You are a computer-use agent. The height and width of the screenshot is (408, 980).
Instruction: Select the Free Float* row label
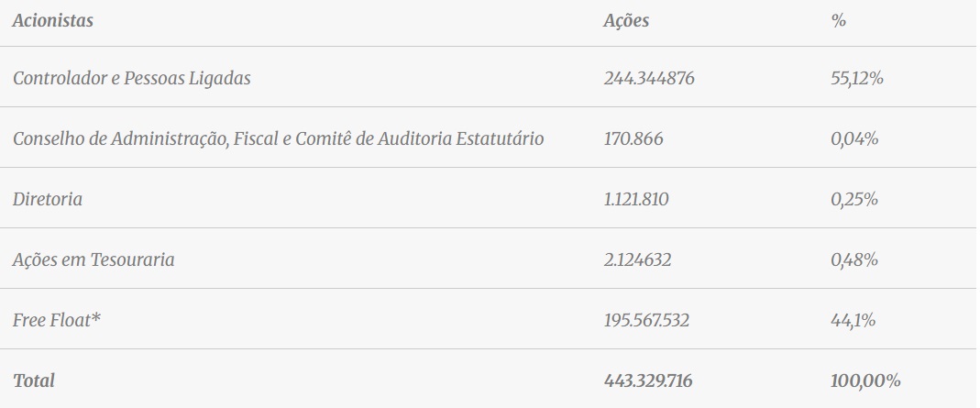pos(57,320)
